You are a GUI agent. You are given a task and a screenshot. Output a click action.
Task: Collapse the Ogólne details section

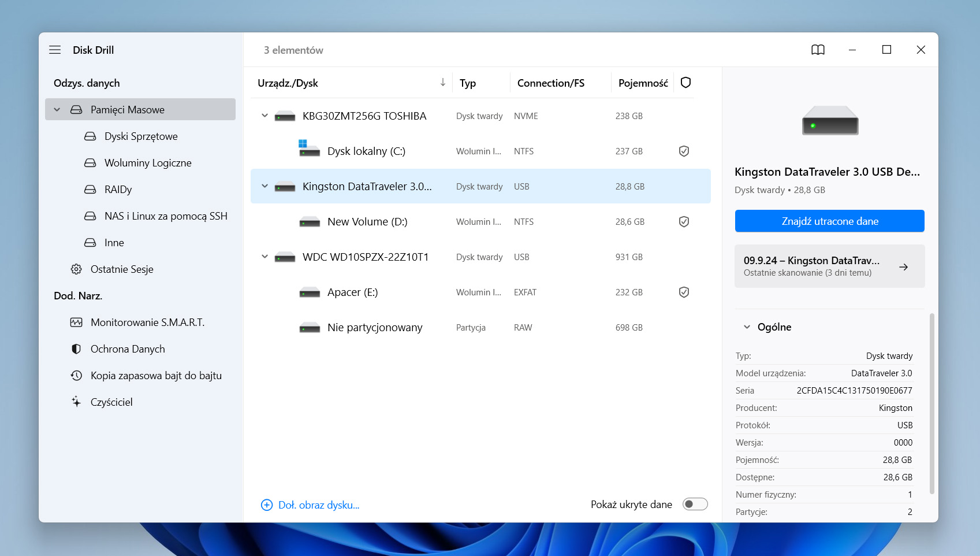747,327
